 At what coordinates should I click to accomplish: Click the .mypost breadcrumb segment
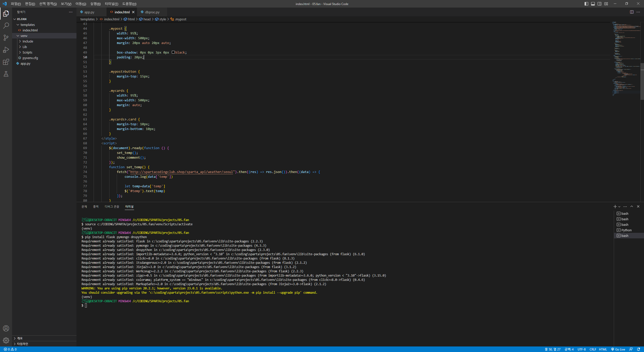point(178,19)
